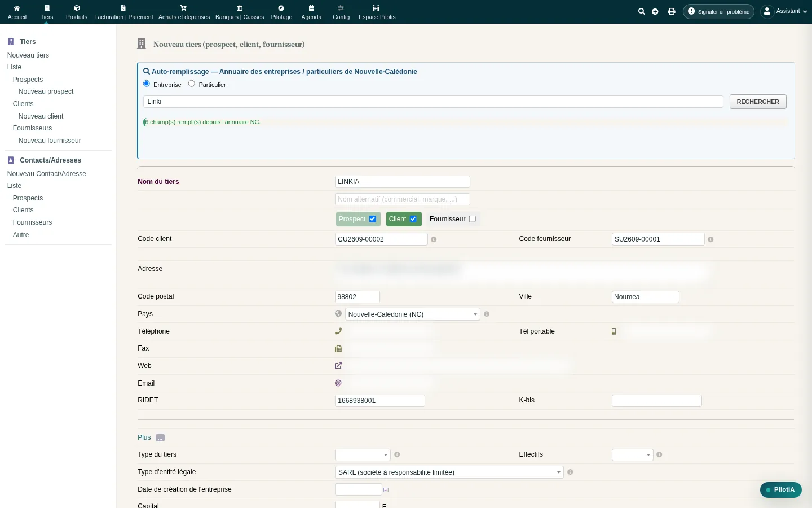Open the Facturation | Paiement menu
This screenshot has height=508, width=812.
[x=123, y=12]
